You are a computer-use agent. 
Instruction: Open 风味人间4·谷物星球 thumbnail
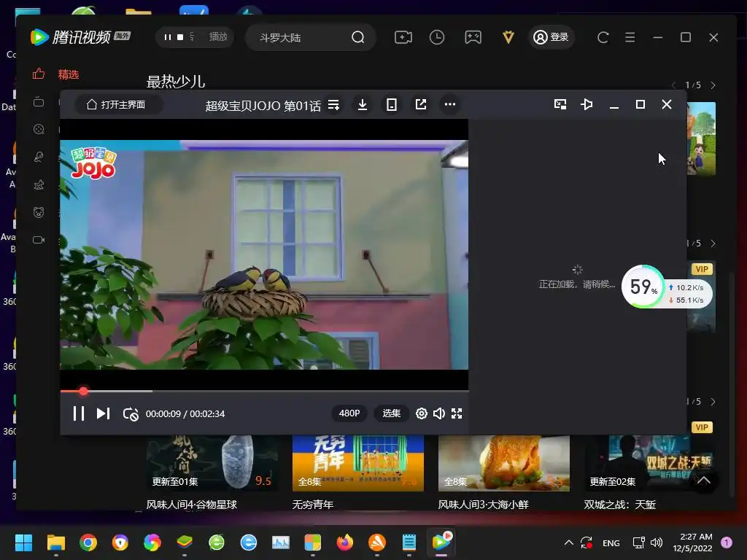(212, 463)
